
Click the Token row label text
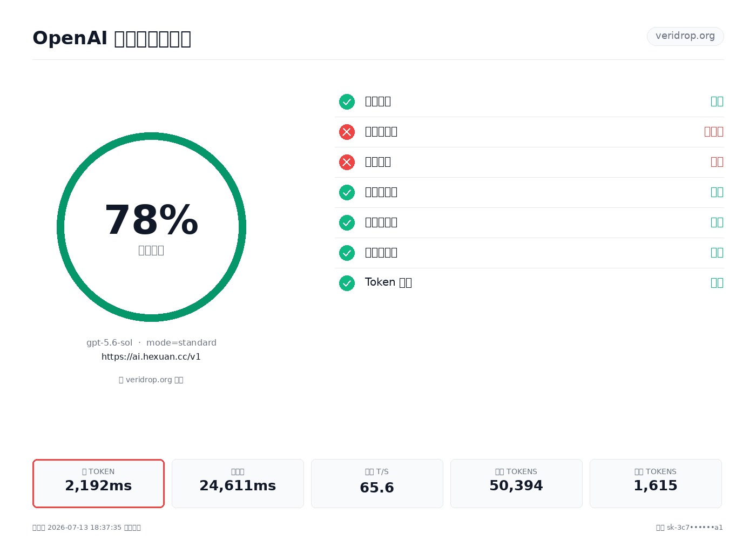pos(388,282)
